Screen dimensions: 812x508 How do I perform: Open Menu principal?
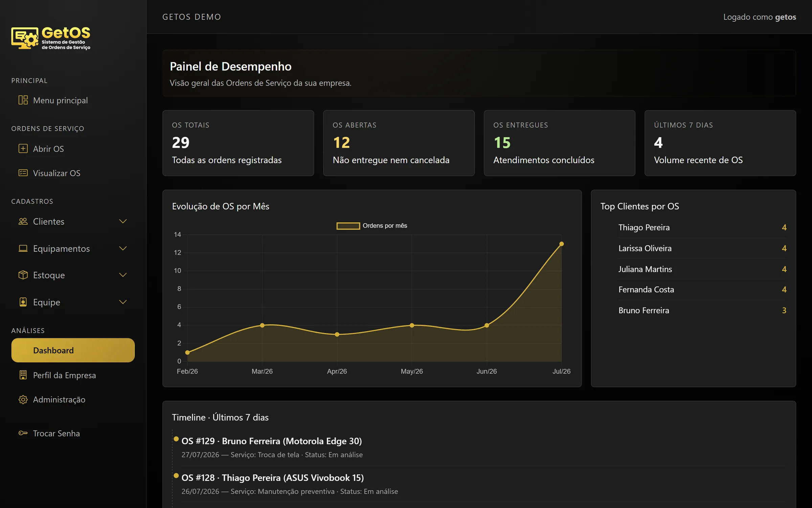pos(73,100)
